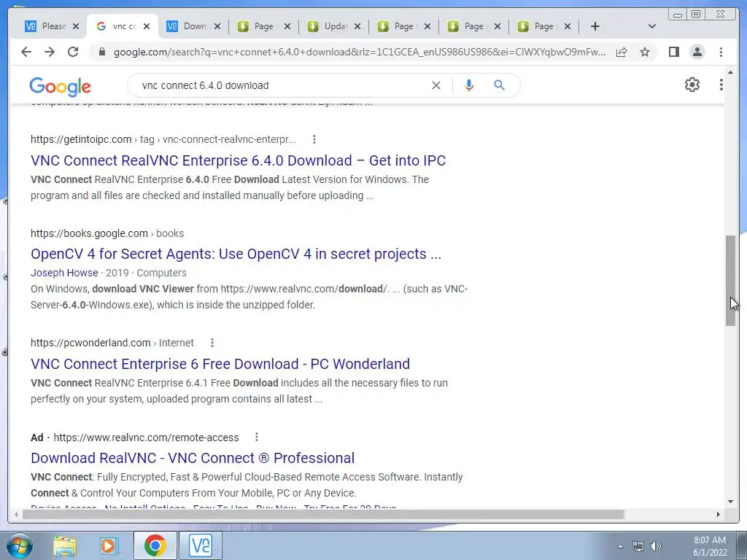Open File Explorer from taskbar
Screen dimensions: 747x560
pos(65,545)
